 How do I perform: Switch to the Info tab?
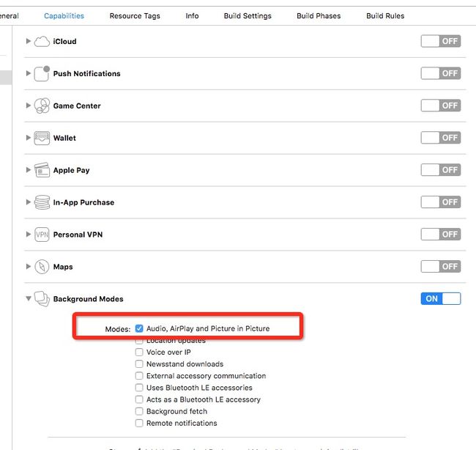coord(192,16)
